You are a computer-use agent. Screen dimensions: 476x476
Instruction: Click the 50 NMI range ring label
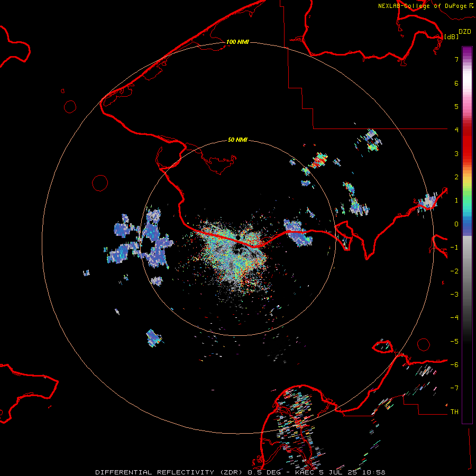tap(237, 140)
